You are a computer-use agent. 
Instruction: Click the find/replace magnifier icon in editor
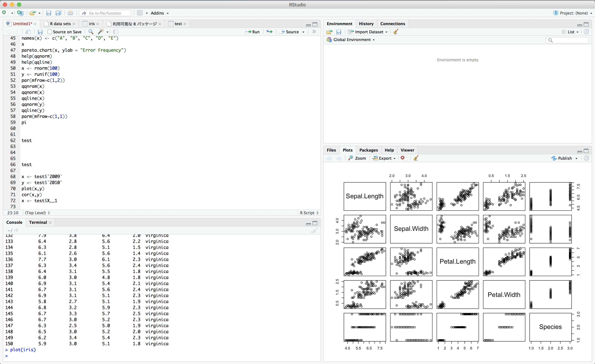[x=91, y=32]
